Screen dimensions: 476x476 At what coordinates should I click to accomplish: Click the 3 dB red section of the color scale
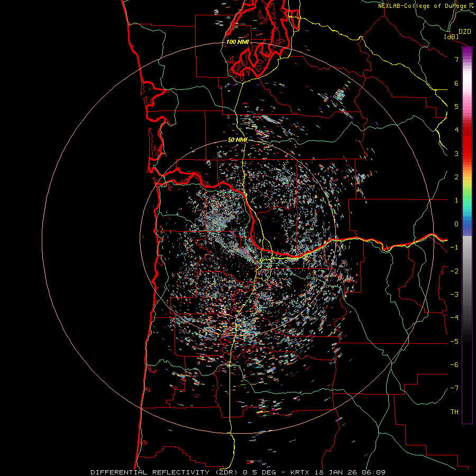click(x=467, y=153)
